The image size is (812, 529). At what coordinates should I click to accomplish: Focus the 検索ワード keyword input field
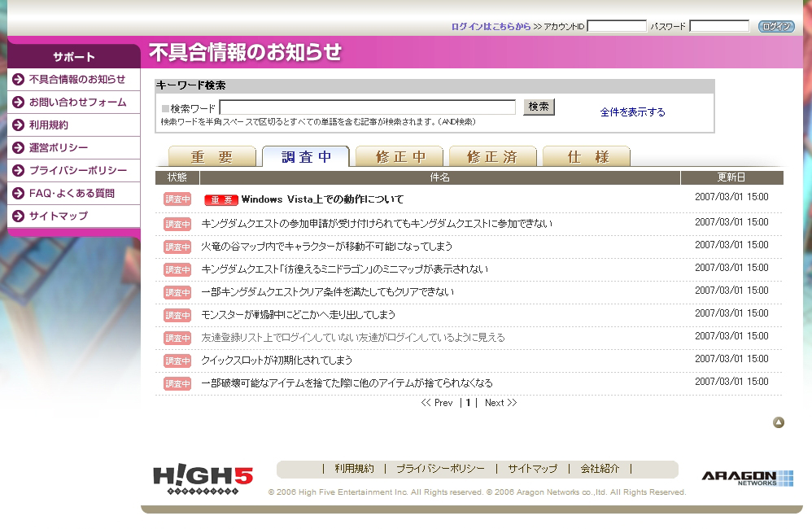pyautogui.click(x=367, y=107)
